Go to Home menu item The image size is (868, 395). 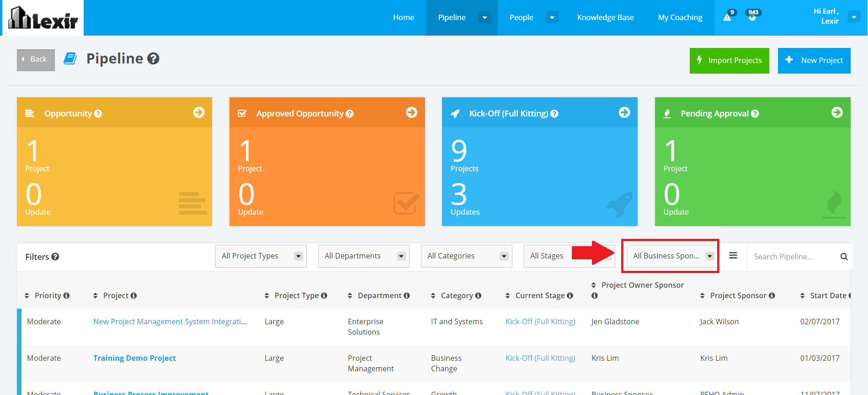point(404,17)
